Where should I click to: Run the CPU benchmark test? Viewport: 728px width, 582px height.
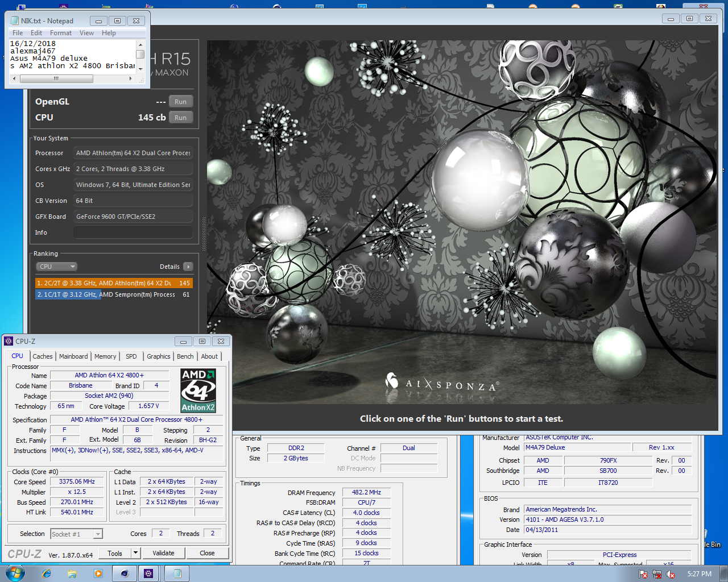coord(181,118)
